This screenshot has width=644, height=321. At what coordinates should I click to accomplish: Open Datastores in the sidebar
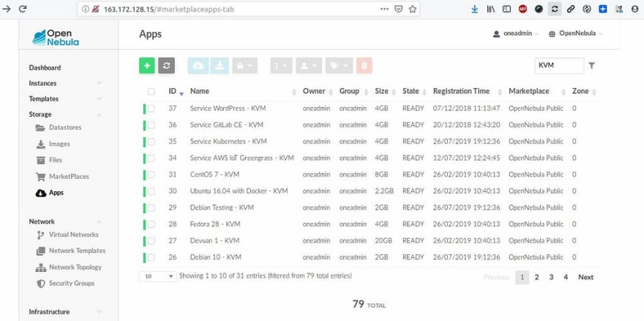(59, 128)
